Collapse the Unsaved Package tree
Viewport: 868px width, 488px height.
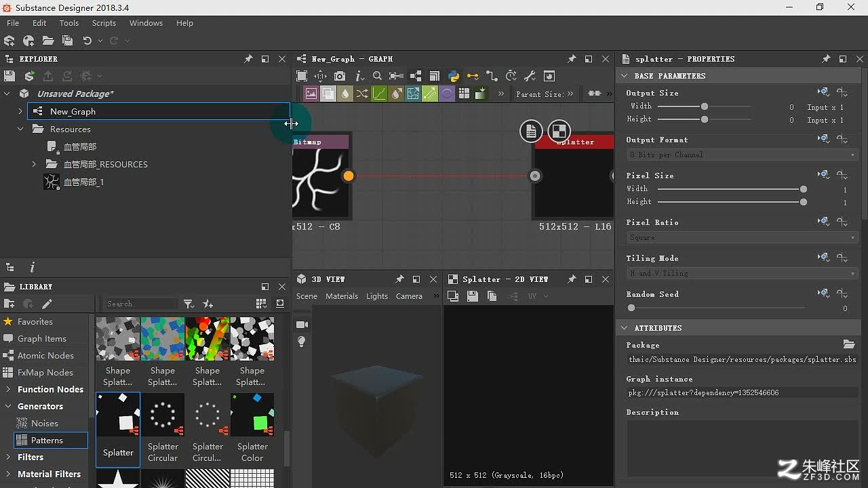tap(7, 94)
